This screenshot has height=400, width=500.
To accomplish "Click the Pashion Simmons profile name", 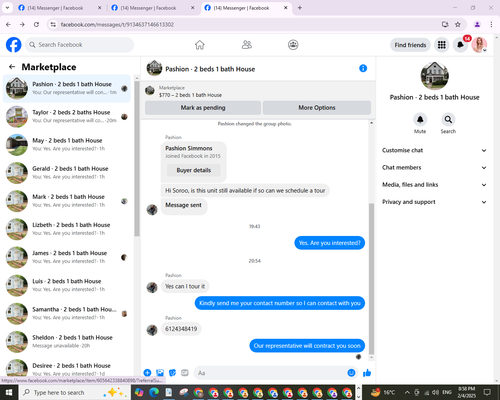I will coord(189,148).
